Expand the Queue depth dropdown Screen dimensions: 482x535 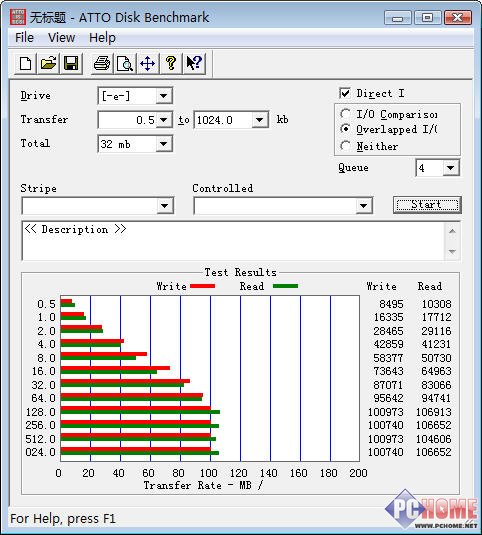451,168
